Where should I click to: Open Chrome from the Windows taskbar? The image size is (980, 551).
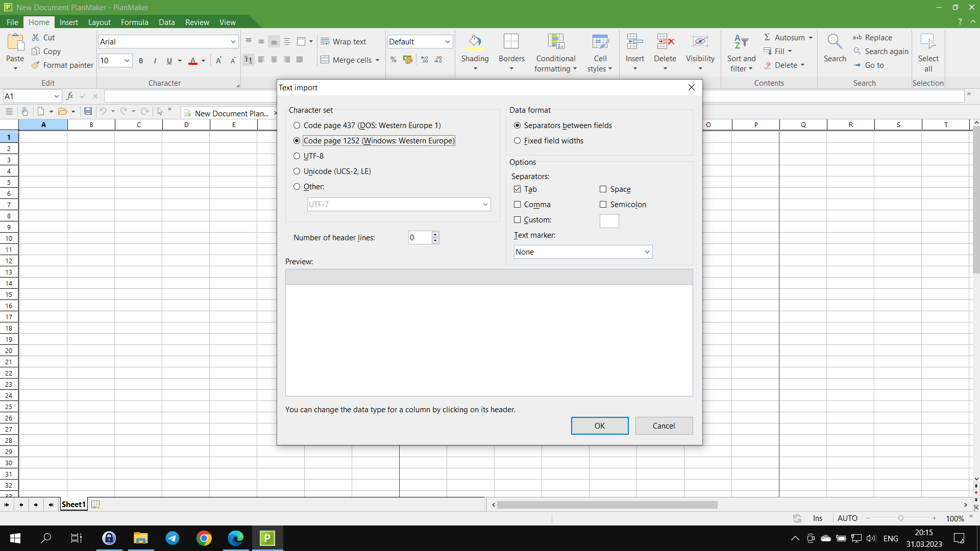[x=204, y=538]
